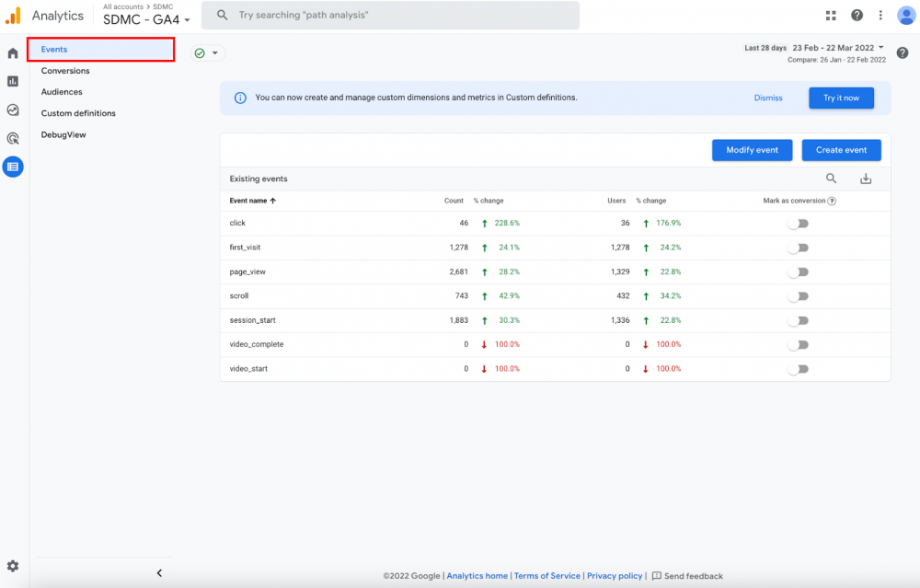Toggle click event as conversion

point(799,224)
